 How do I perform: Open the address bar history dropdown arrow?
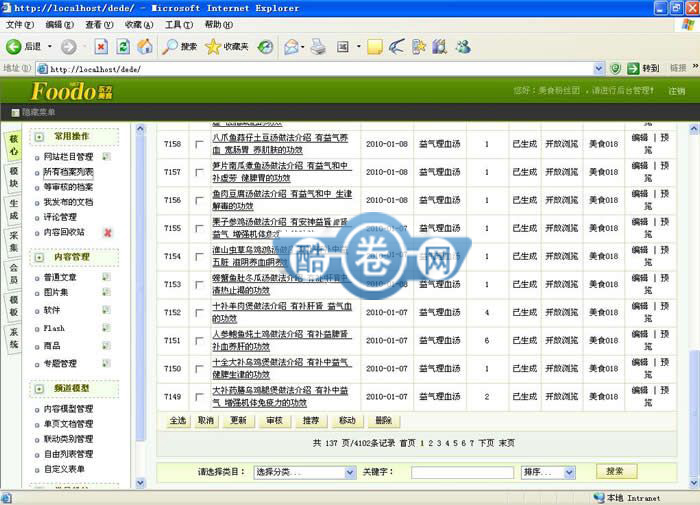tap(598, 68)
